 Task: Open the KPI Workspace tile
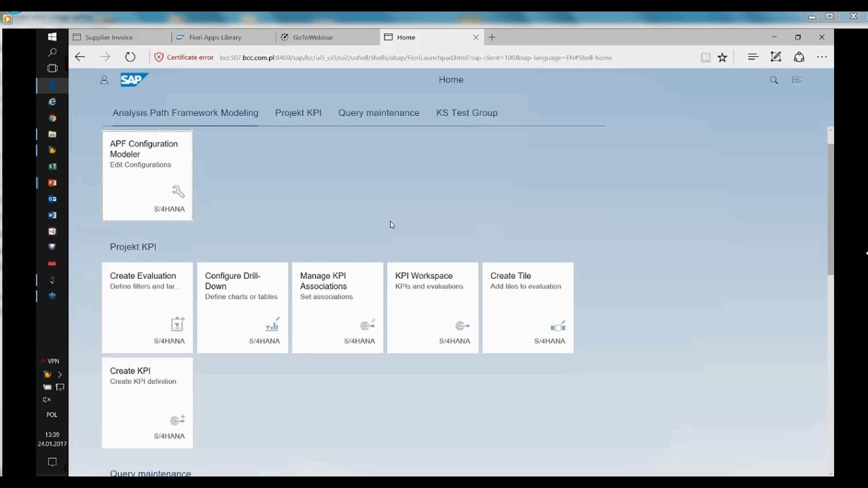pyautogui.click(x=433, y=308)
